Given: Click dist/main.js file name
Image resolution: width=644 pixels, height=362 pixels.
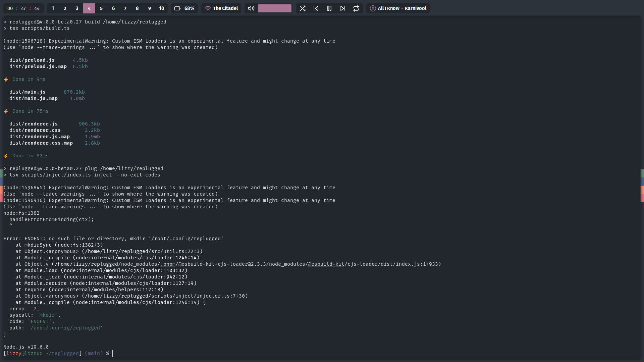Looking at the screenshot, I should click(28, 92).
